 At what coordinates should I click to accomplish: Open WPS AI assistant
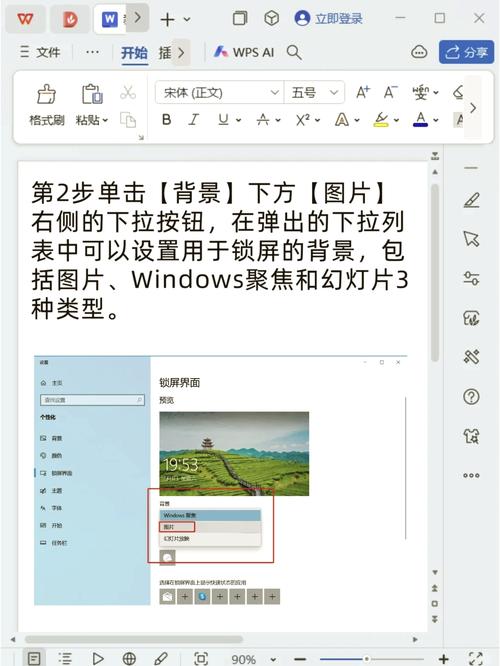pyautogui.click(x=244, y=52)
